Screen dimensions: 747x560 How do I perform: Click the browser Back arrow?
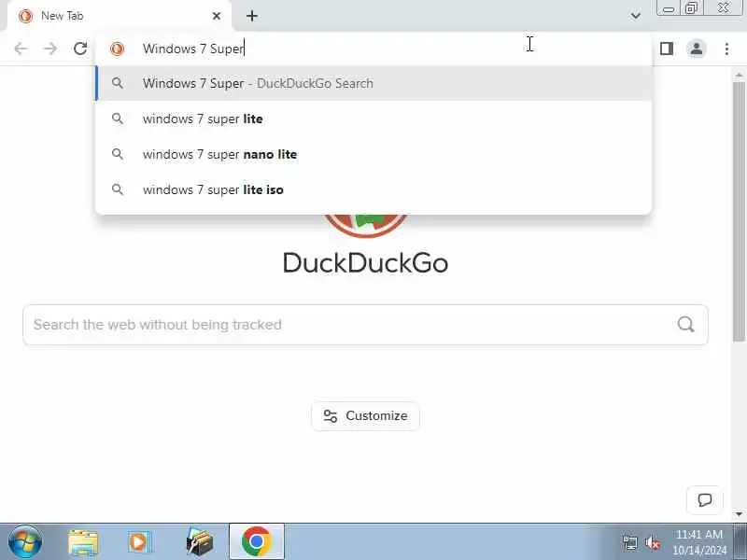21,49
